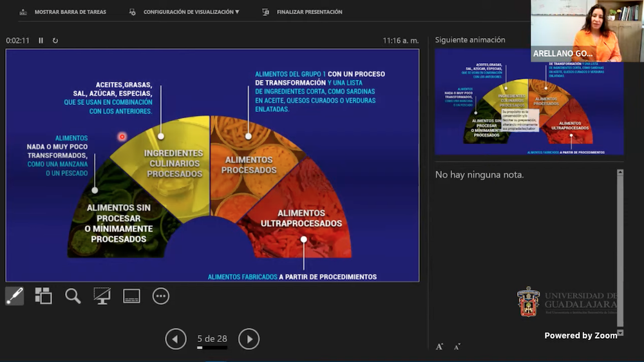Activate the zoom into slide magnifier
The width and height of the screenshot is (644, 362).
(x=73, y=296)
